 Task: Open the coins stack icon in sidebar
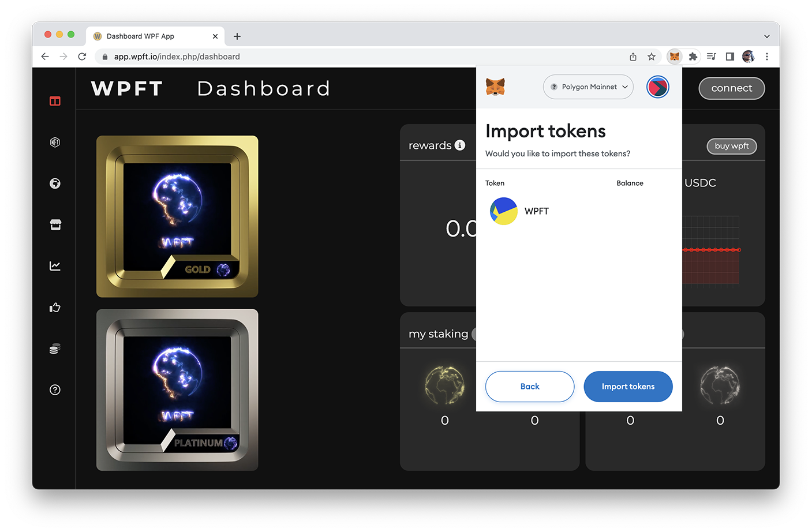click(55, 349)
